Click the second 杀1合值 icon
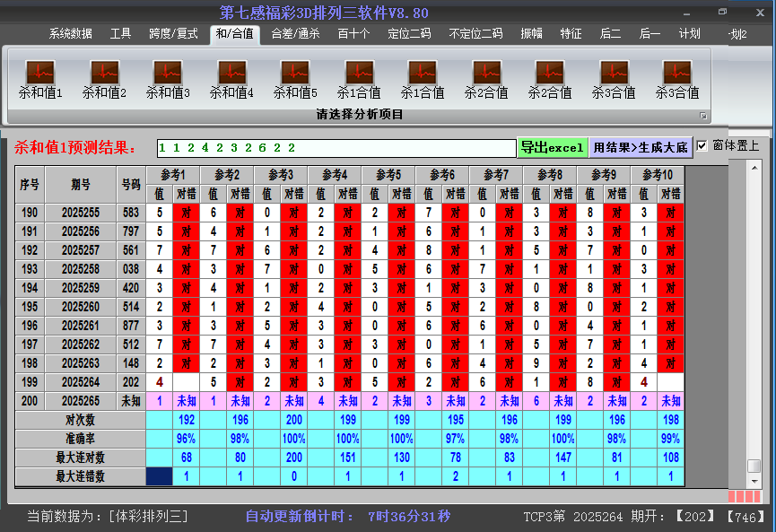Screen dimensions: 776x532 [x=422, y=76]
